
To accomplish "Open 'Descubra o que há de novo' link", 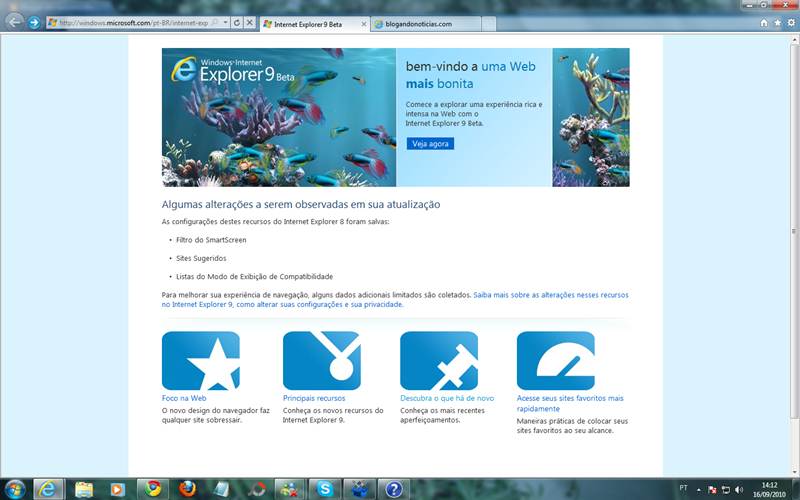I will pos(447,398).
